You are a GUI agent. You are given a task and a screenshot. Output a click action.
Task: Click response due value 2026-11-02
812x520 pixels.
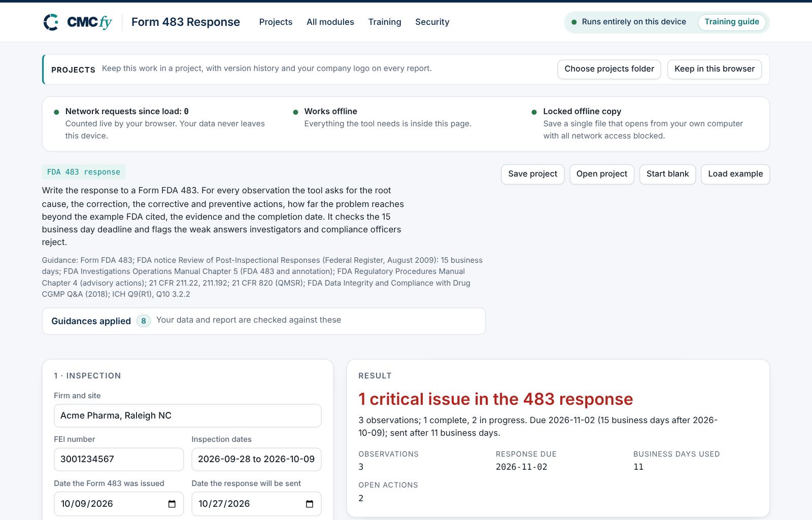point(522,467)
